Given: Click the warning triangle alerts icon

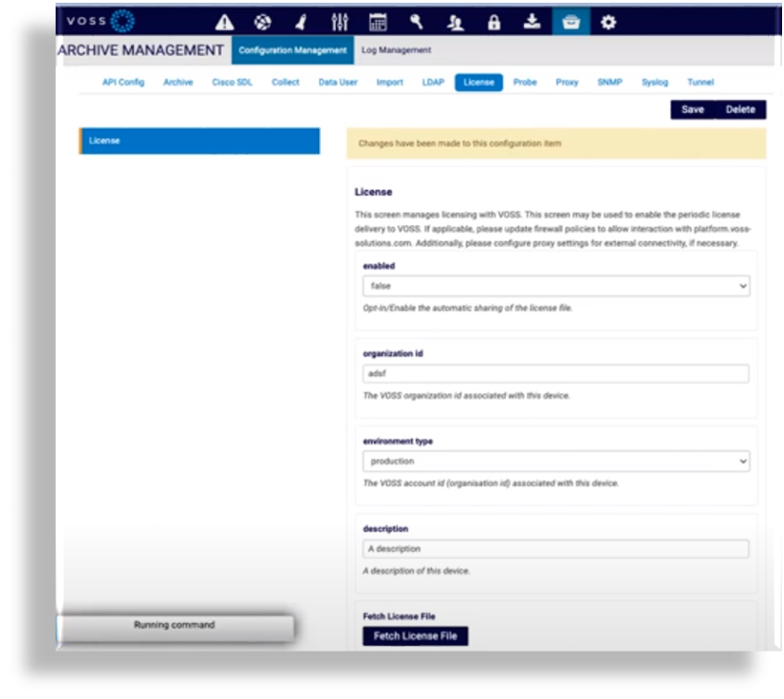Looking at the screenshot, I should pyautogui.click(x=224, y=22).
